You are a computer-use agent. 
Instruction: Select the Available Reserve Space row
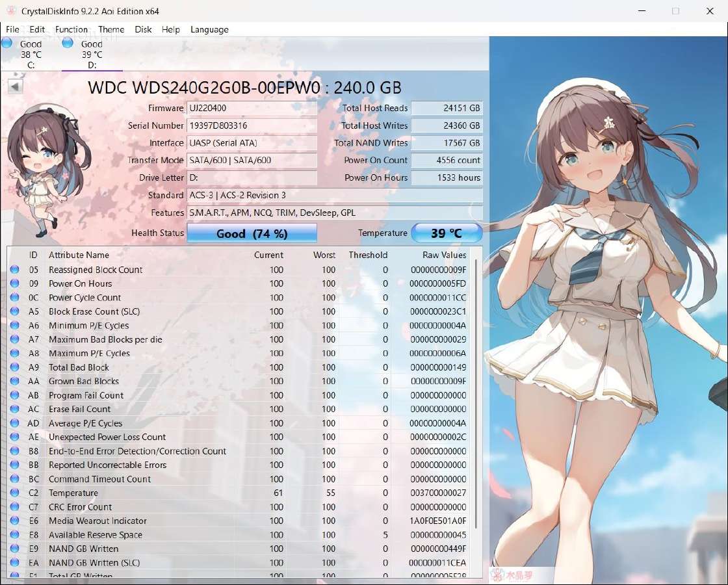(x=239, y=534)
